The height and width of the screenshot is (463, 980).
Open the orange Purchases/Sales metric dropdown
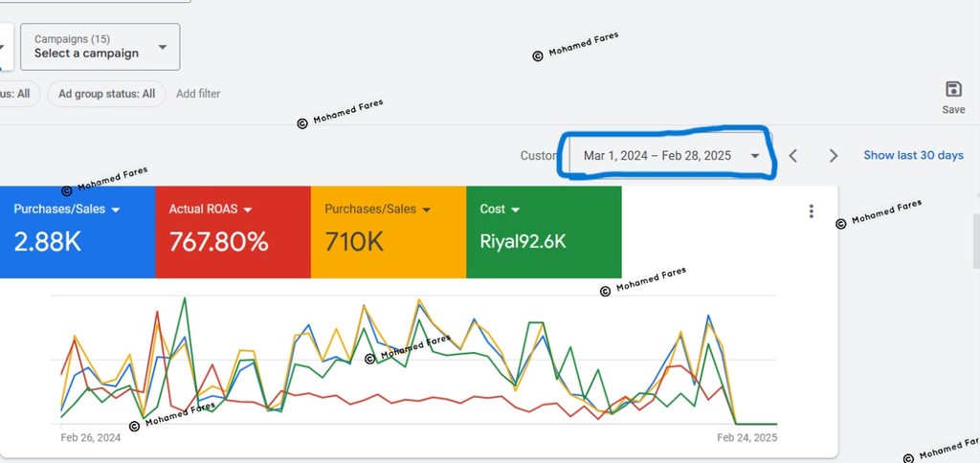427,209
